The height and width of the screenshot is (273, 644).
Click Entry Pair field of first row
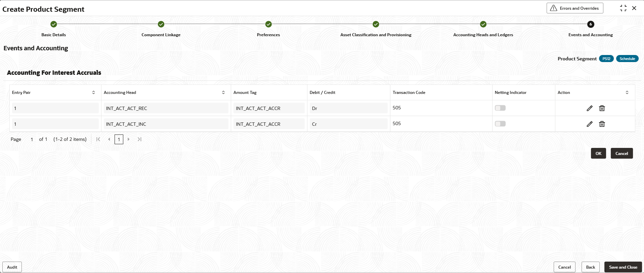coord(55,108)
